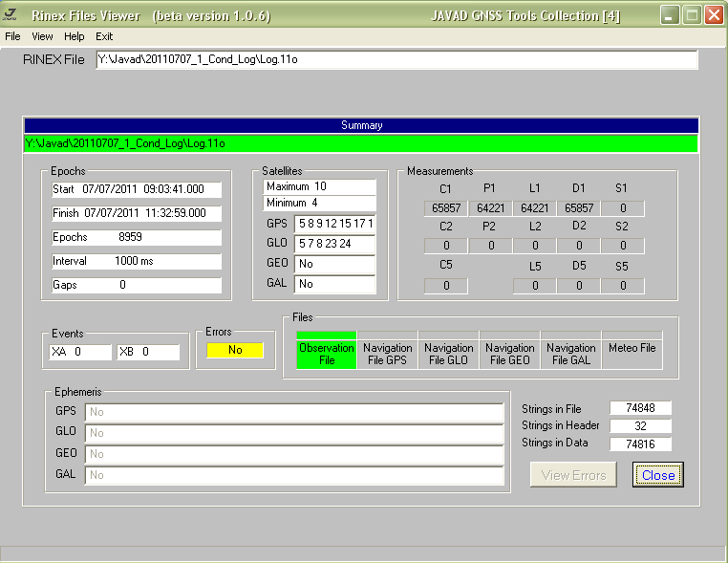Open the Help menu
The image size is (728, 563).
coord(75,36)
